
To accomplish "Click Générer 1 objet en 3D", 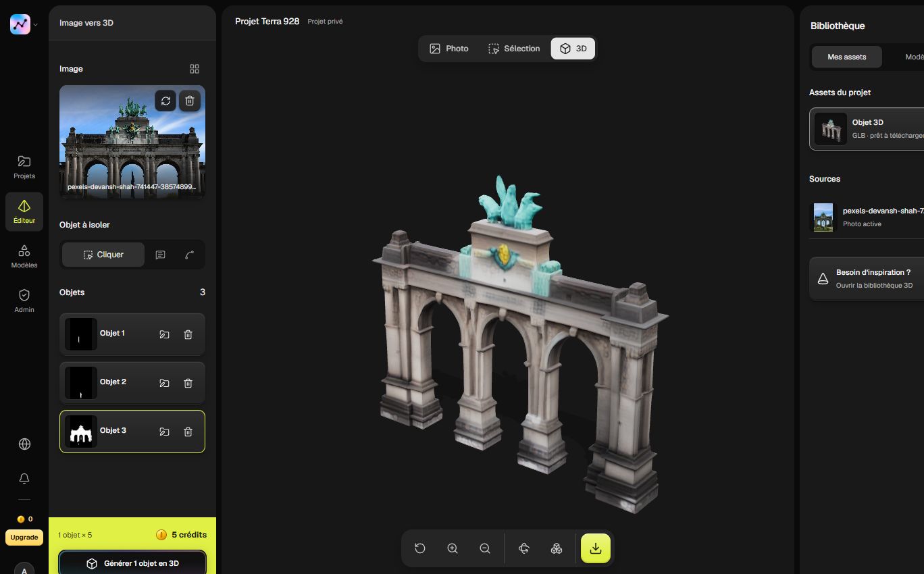I will (x=132, y=563).
